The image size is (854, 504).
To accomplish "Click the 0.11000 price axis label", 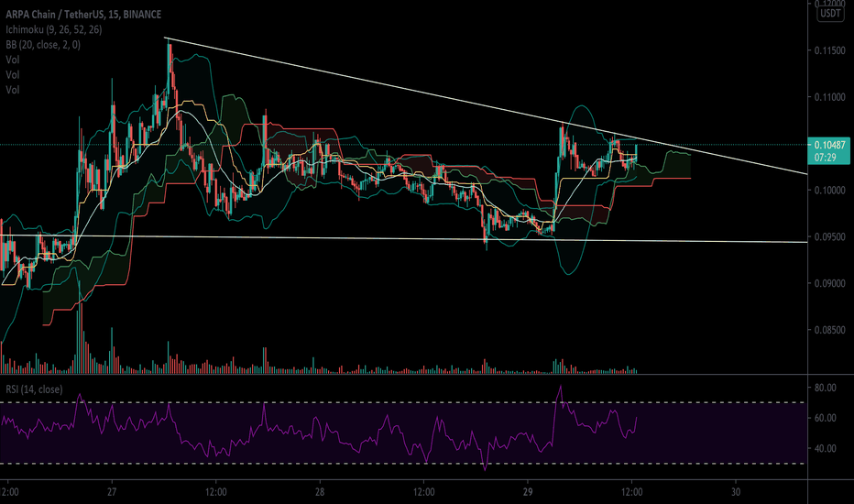I will tap(829, 97).
